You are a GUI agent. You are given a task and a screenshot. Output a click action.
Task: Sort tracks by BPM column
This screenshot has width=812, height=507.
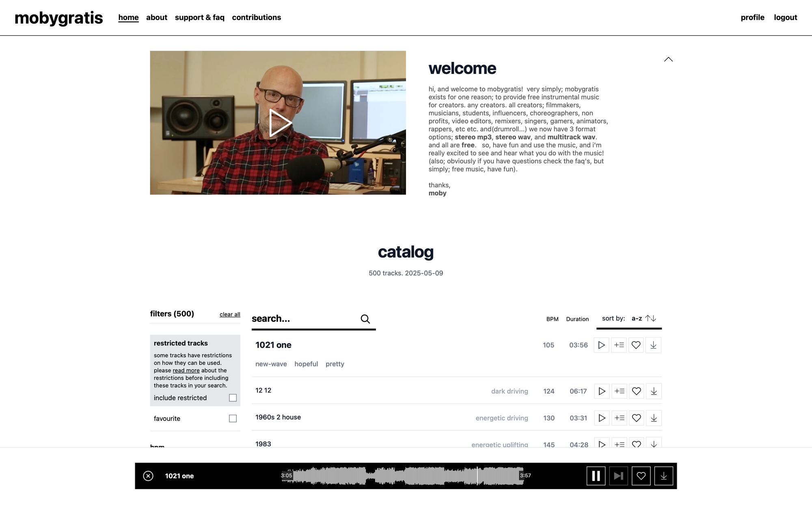pos(552,319)
